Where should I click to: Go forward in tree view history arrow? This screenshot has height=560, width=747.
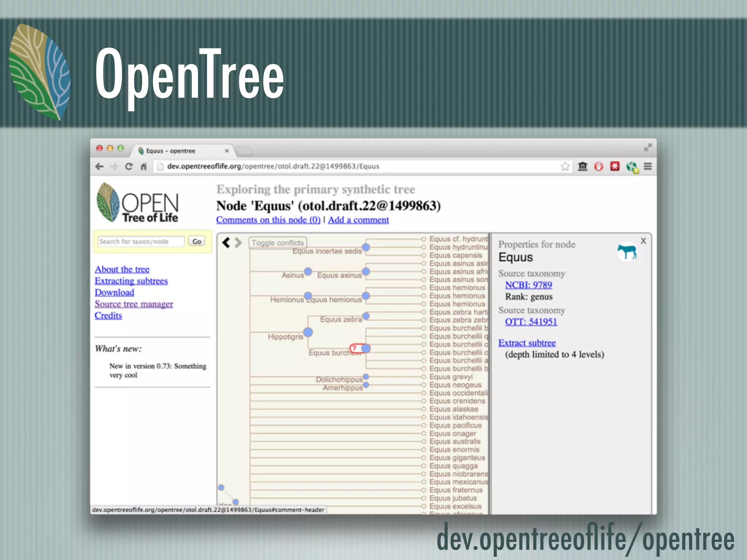point(238,242)
